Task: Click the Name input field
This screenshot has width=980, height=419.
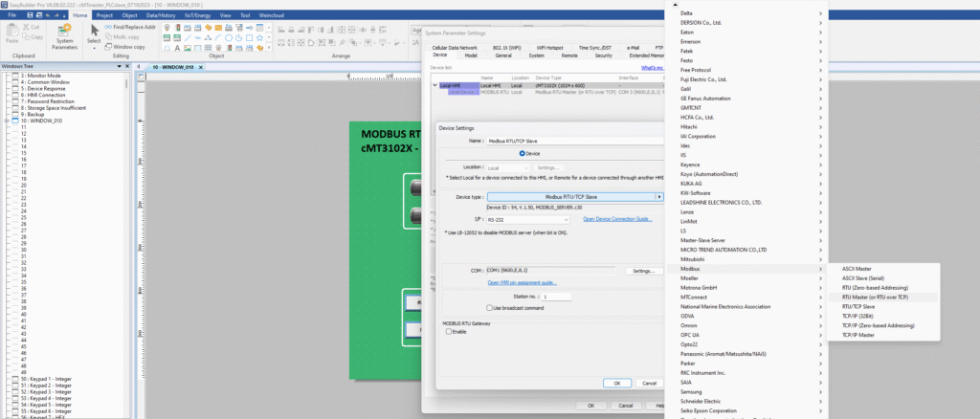Action: pyautogui.click(x=575, y=142)
